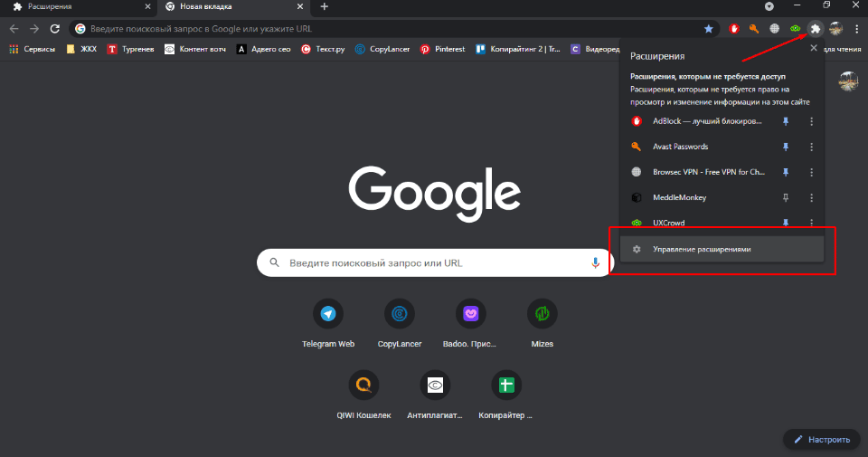This screenshot has height=457, width=868.
Task: Click the AdBlock icon in the toolbar
Action: [x=735, y=29]
